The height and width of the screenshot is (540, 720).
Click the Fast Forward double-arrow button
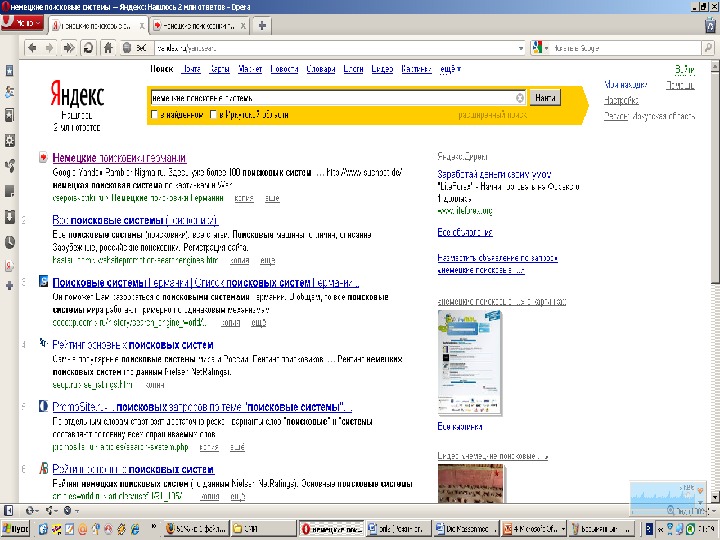69,48
